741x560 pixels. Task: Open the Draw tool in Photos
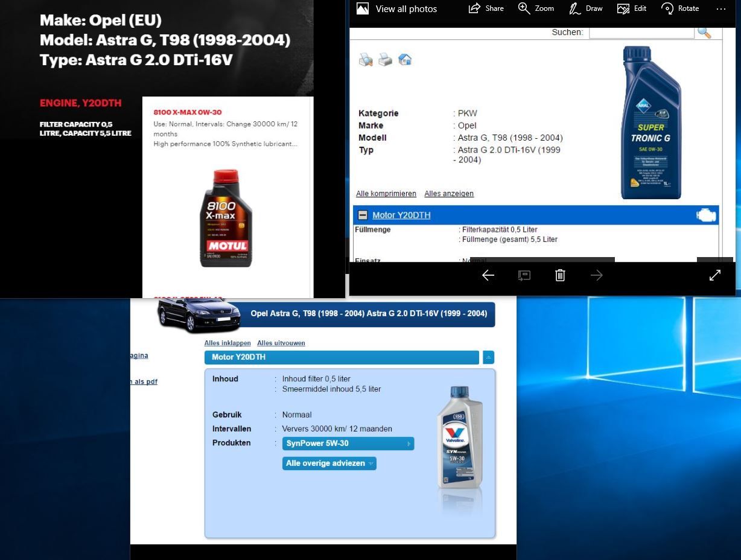coord(586,8)
